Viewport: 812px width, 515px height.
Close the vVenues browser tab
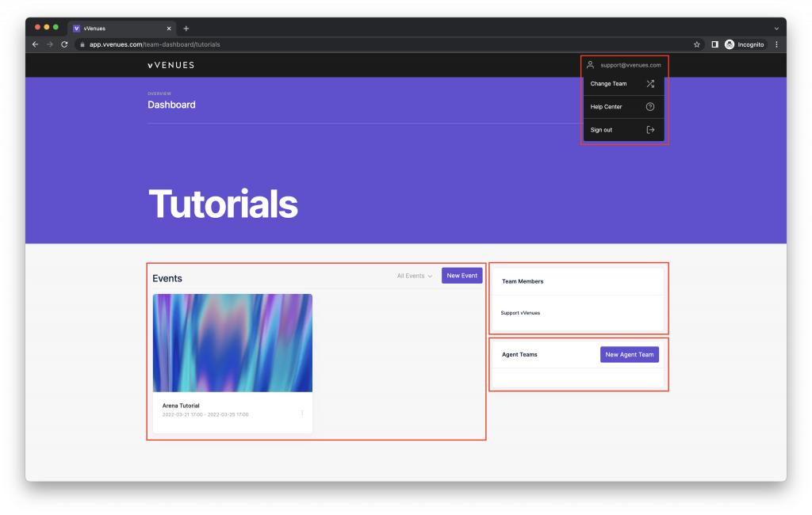169,29
